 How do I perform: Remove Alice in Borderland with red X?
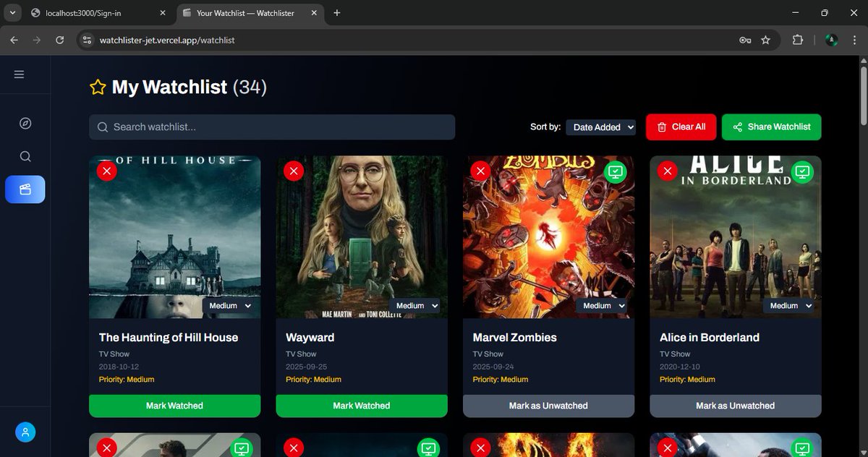(668, 171)
